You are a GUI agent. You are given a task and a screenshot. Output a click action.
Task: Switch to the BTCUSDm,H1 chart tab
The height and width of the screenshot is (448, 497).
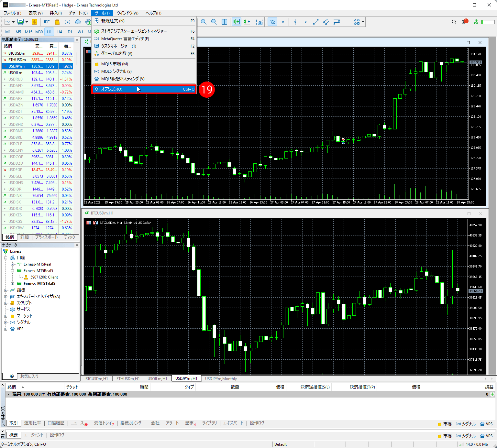point(96,378)
